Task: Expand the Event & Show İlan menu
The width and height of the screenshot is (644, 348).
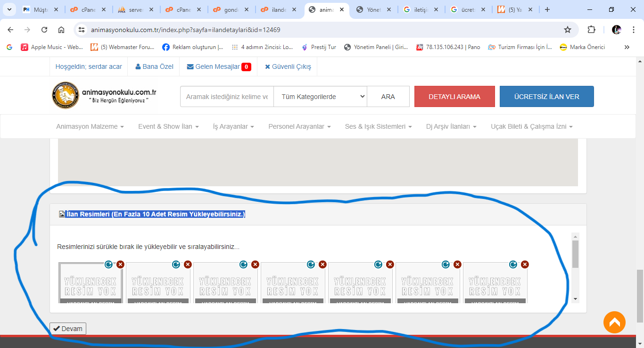Action: click(x=168, y=126)
